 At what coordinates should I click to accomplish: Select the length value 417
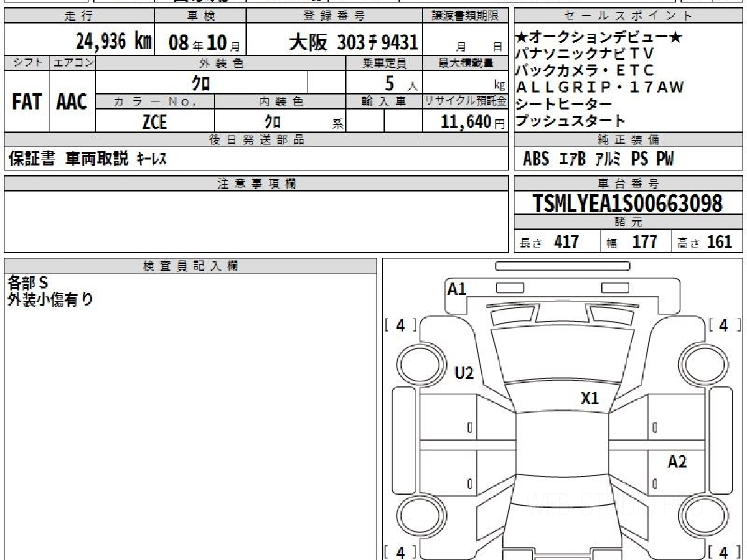566,241
